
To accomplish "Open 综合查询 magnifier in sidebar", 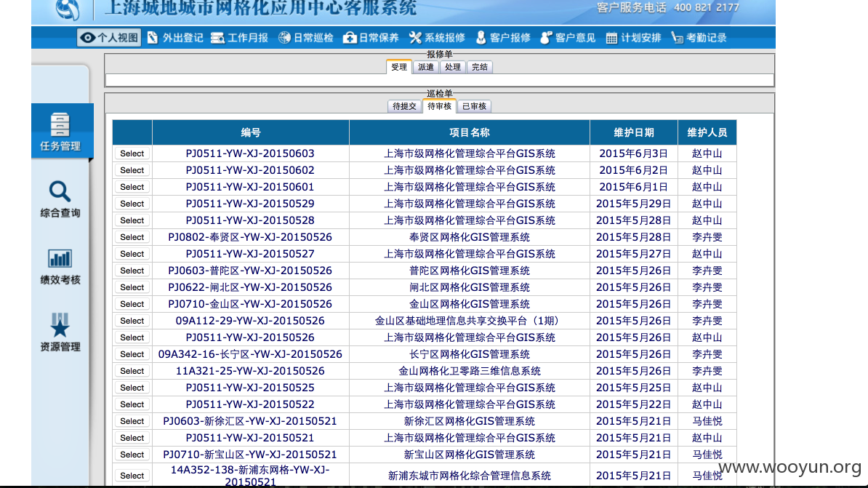I will [x=60, y=199].
